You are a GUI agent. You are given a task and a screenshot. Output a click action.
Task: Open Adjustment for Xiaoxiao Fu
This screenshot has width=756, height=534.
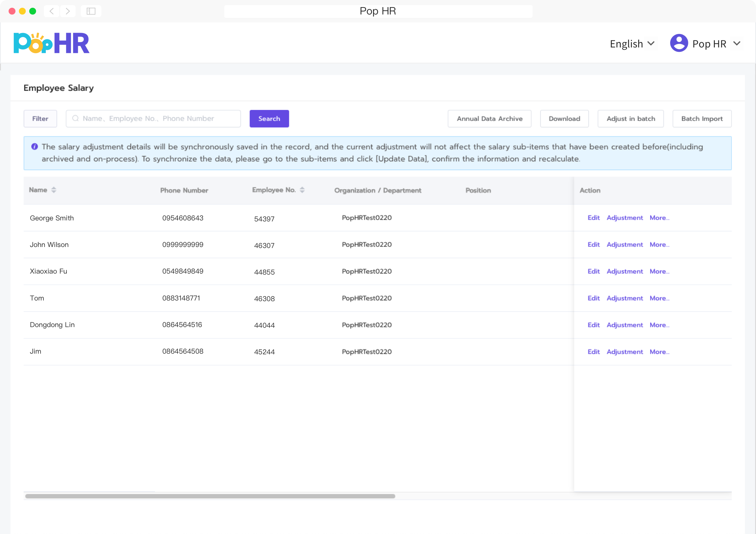pos(625,271)
